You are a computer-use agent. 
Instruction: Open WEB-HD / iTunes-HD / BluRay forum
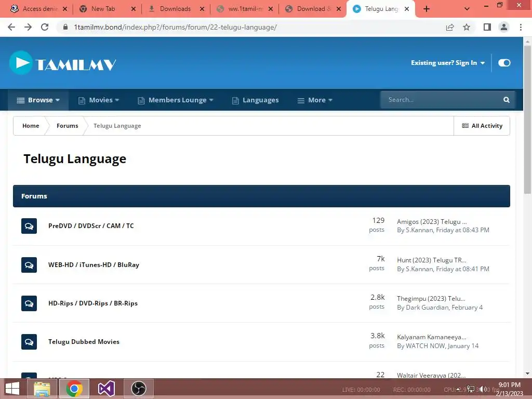coord(94,265)
